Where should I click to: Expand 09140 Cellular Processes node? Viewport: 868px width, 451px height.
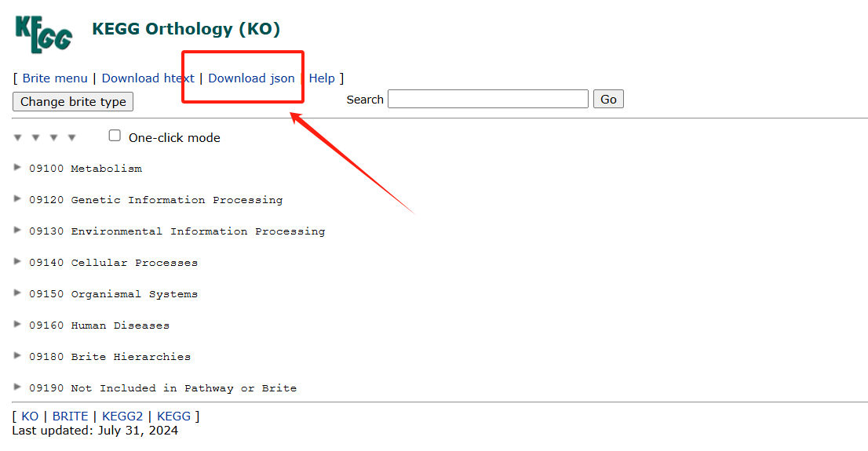(x=17, y=261)
